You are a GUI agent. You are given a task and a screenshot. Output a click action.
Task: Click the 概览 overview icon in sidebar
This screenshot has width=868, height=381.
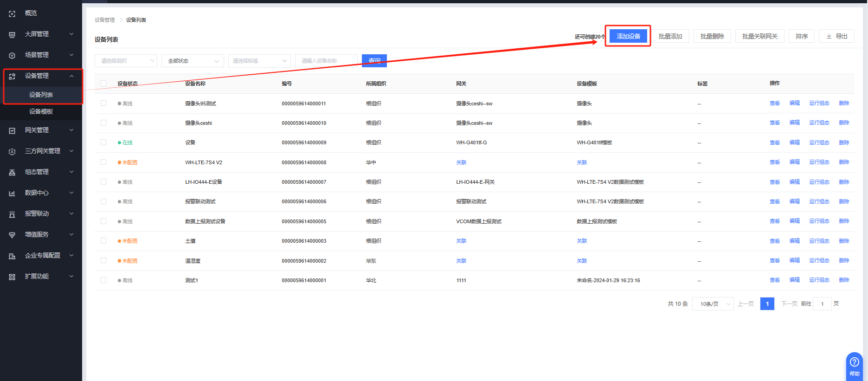point(12,14)
